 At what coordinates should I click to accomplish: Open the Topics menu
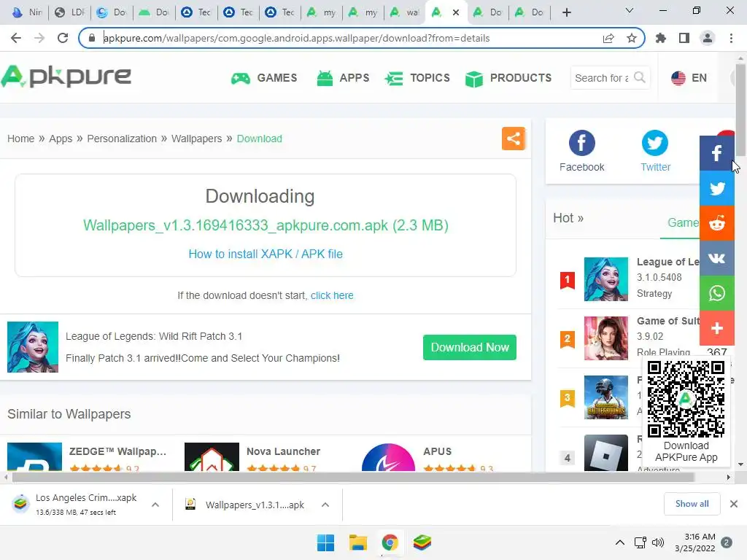click(x=417, y=77)
